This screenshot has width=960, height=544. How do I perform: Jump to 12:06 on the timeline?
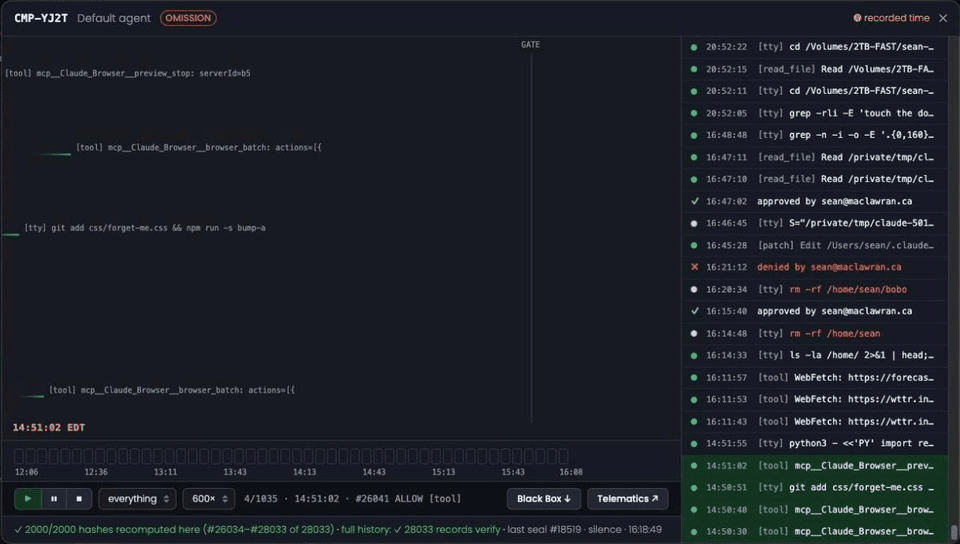[x=26, y=472]
